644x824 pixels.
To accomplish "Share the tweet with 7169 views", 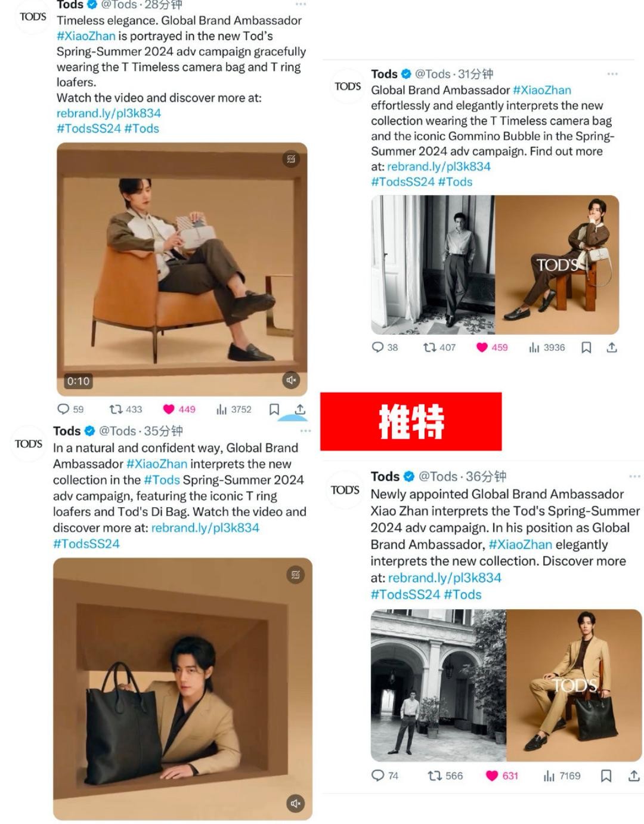I will 634,776.
